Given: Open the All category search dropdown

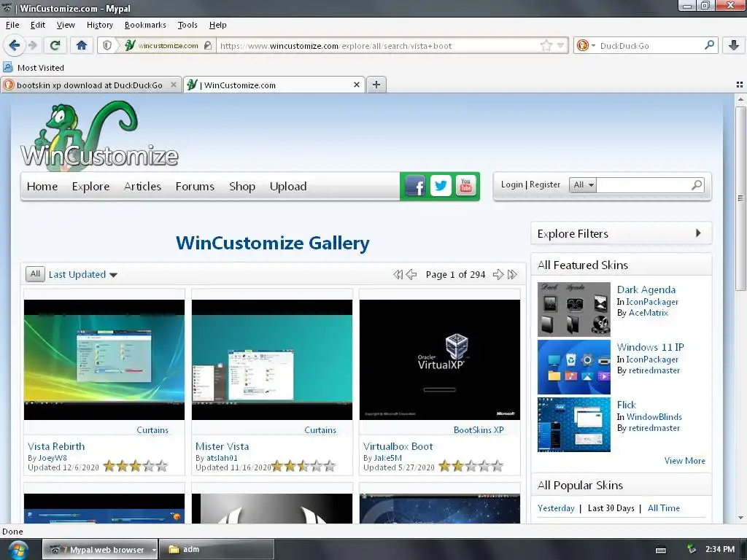Looking at the screenshot, I should point(583,184).
